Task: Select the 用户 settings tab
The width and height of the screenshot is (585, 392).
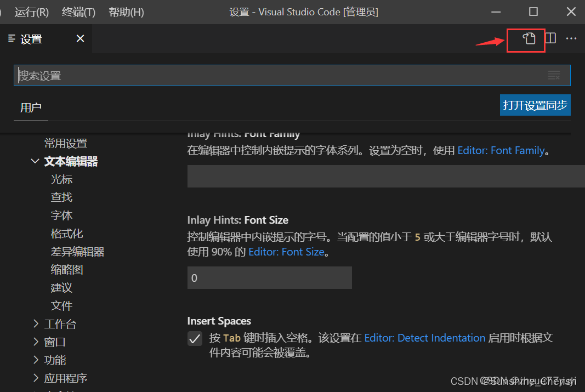Action: tap(31, 107)
